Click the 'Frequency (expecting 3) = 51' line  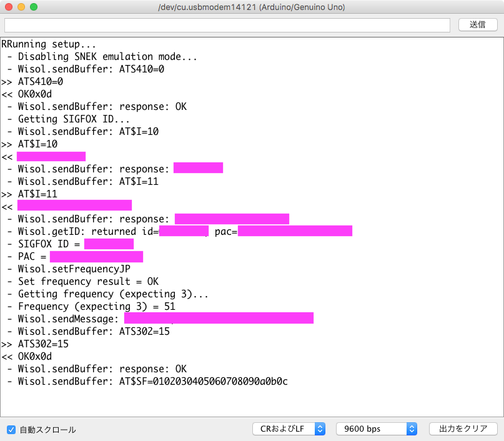coord(91,306)
